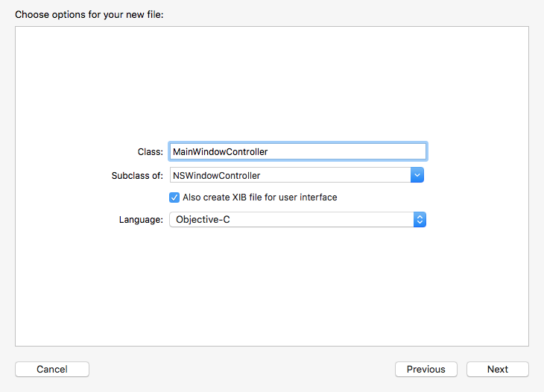Screen dimensions: 544x392
Task: Open the Language popup menu
Action: (297, 220)
